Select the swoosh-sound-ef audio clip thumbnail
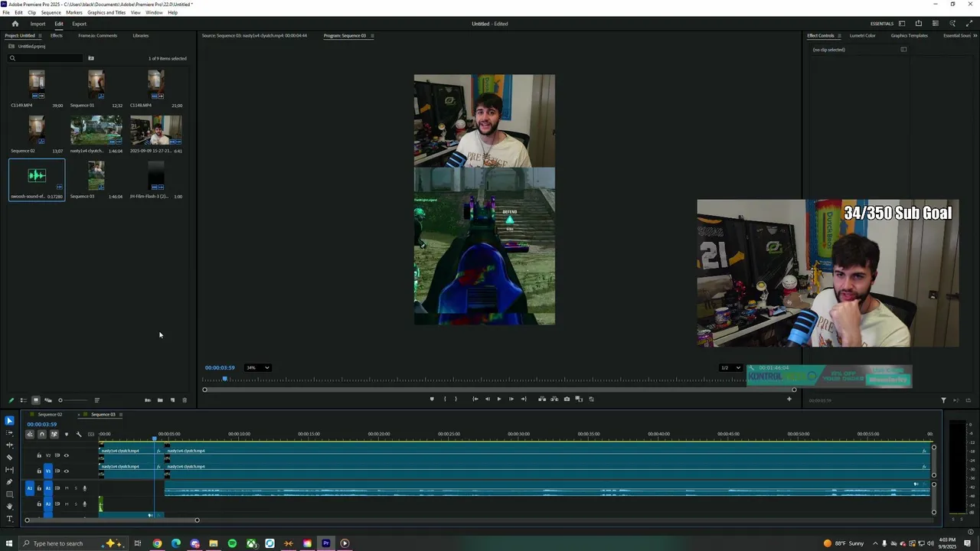Viewport: 980px width, 551px height. pyautogui.click(x=37, y=176)
